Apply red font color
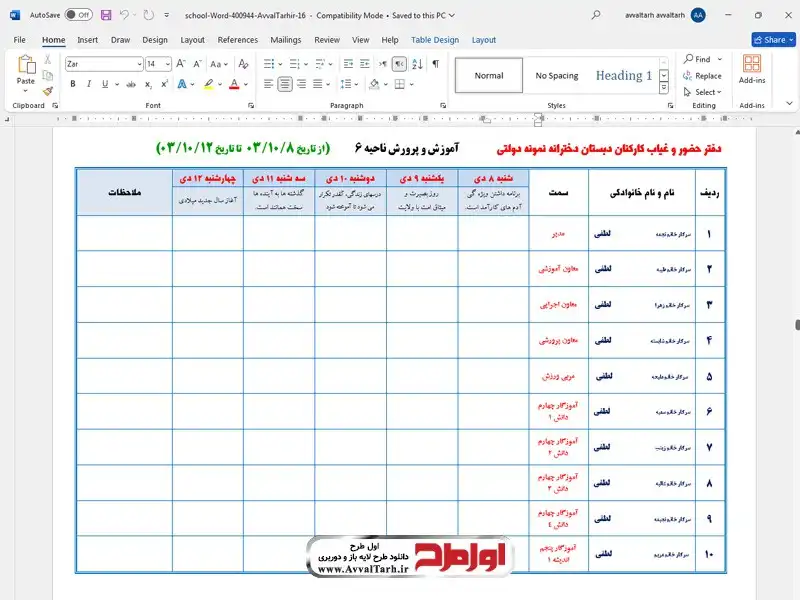The height and width of the screenshot is (600, 800). pos(234,84)
